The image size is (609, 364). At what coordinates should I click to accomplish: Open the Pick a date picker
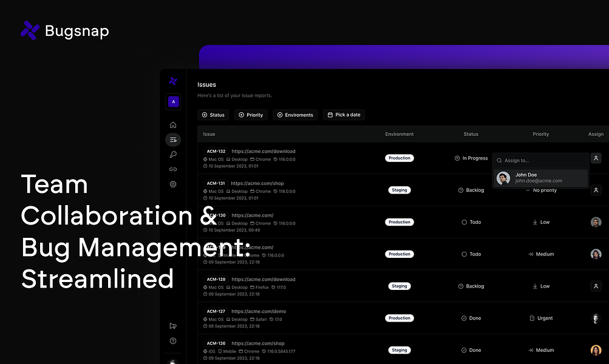(344, 115)
